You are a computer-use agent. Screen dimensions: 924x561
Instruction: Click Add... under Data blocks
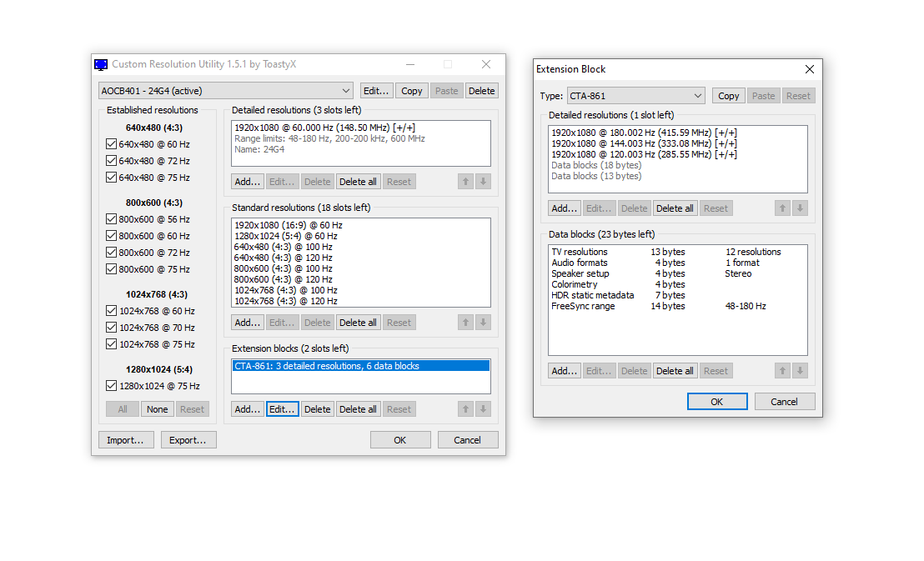click(x=564, y=371)
